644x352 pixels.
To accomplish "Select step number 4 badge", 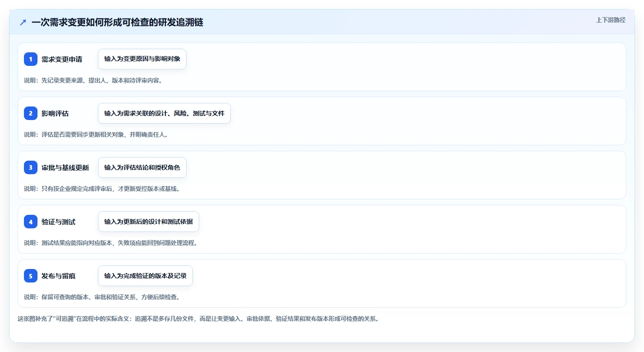I will click(31, 222).
